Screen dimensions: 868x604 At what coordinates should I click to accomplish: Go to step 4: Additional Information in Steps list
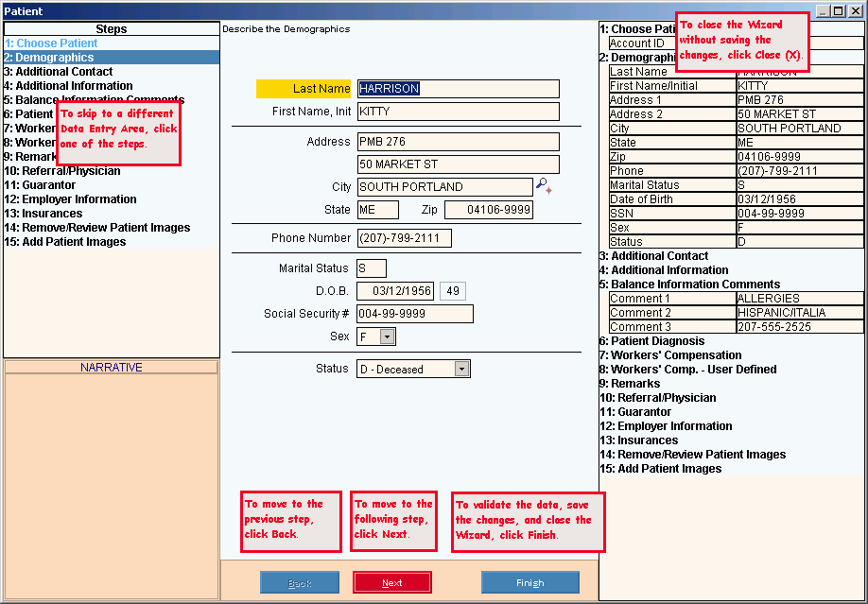[x=112, y=86]
